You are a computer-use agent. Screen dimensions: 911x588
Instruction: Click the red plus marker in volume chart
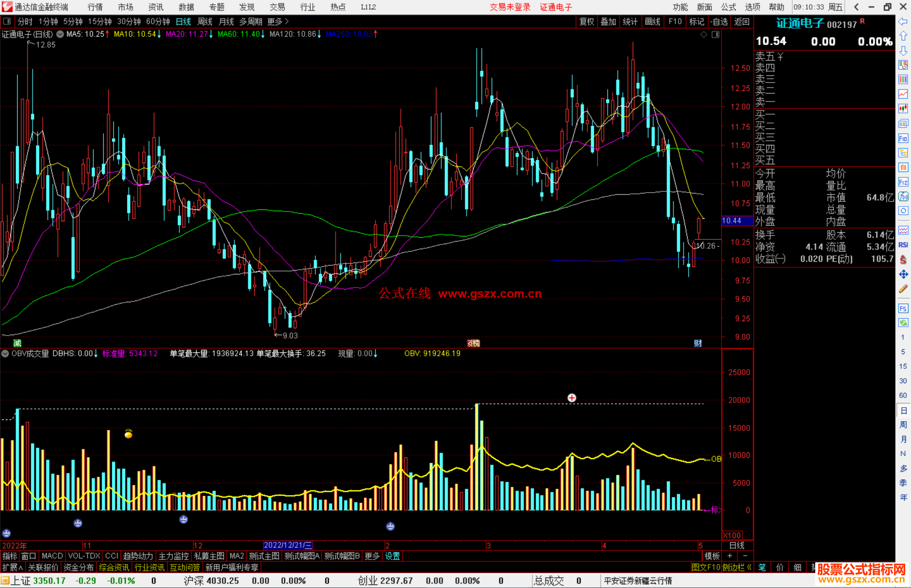pos(571,398)
